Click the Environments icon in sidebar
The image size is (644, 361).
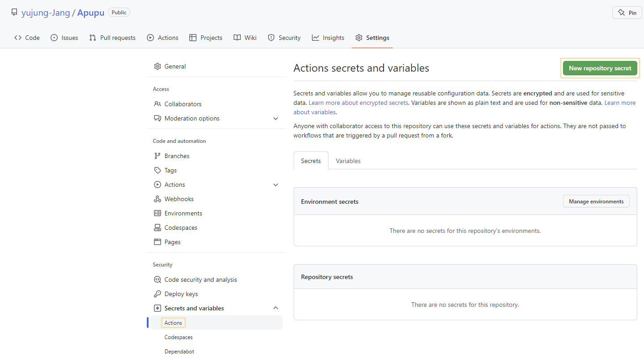coord(158,213)
